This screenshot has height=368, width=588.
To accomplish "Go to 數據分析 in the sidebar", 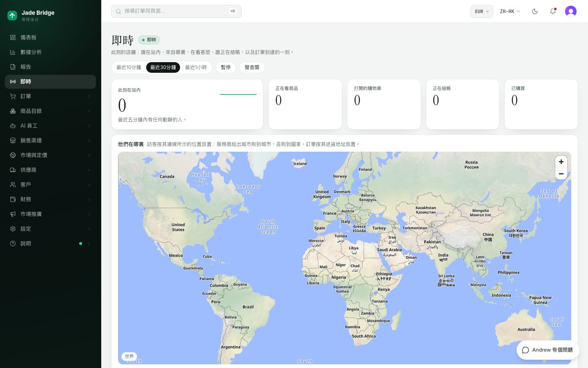I will point(50,52).
